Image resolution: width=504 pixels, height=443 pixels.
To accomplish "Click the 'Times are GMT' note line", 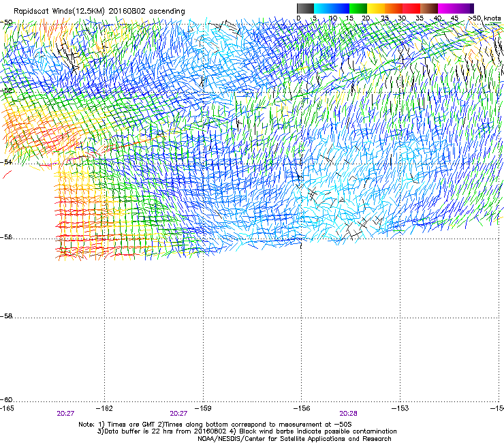I will click(215, 425).
